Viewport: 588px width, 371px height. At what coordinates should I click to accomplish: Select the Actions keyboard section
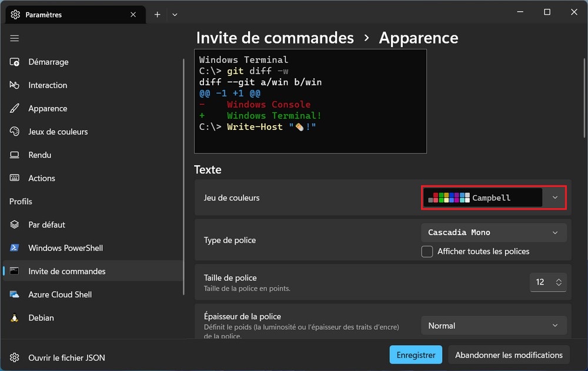pos(42,178)
